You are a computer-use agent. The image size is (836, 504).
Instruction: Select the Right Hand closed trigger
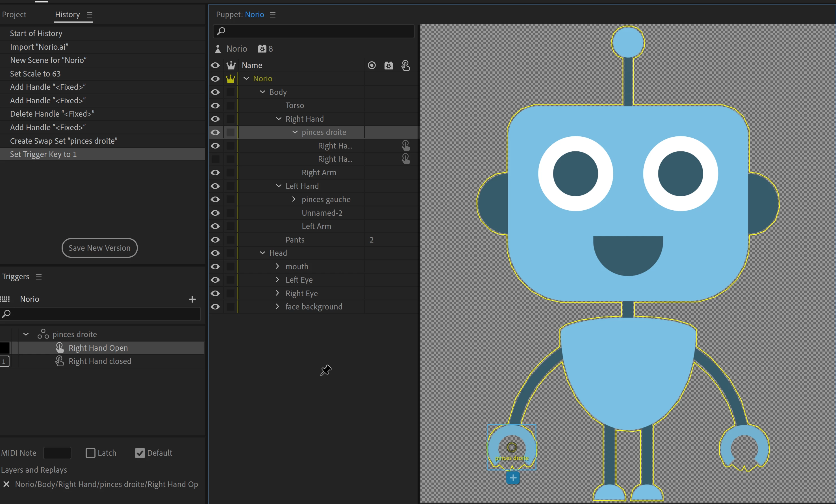click(x=100, y=361)
